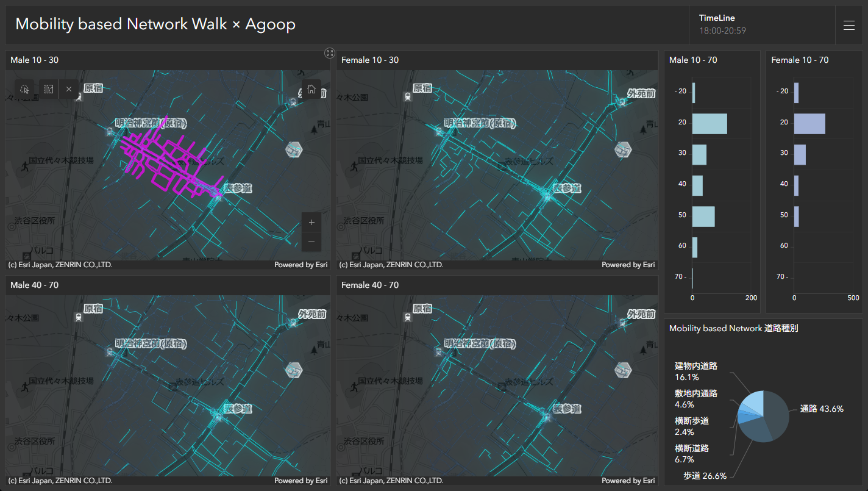Choose the rectangle selection tool
This screenshot has width=868, height=491.
point(49,89)
